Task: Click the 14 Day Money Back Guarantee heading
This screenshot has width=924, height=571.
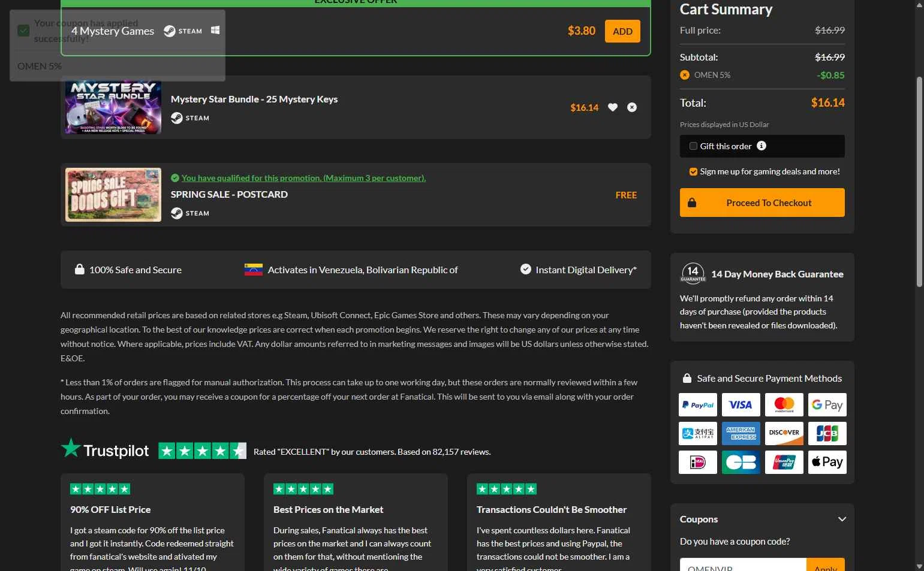Action: point(777,274)
